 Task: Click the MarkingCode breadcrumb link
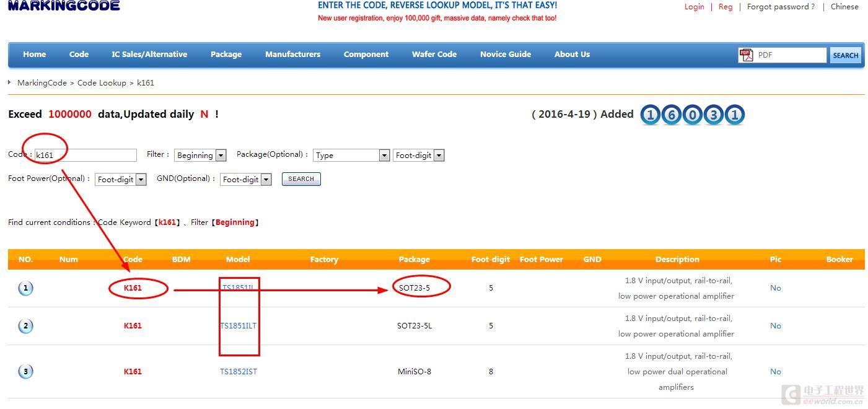click(x=42, y=83)
